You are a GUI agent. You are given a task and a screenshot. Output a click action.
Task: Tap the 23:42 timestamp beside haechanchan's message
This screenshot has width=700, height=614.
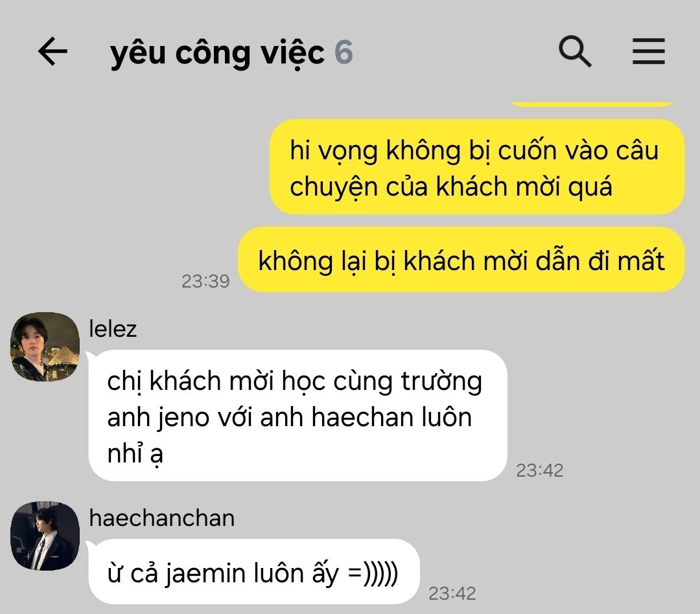[x=452, y=593]
